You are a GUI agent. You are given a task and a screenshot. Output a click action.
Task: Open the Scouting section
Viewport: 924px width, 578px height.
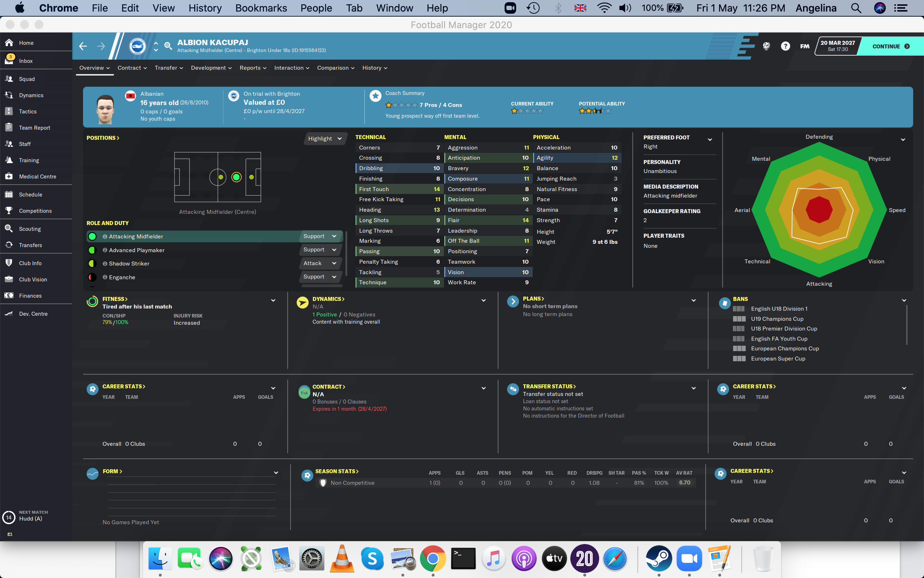click(36, 229)
